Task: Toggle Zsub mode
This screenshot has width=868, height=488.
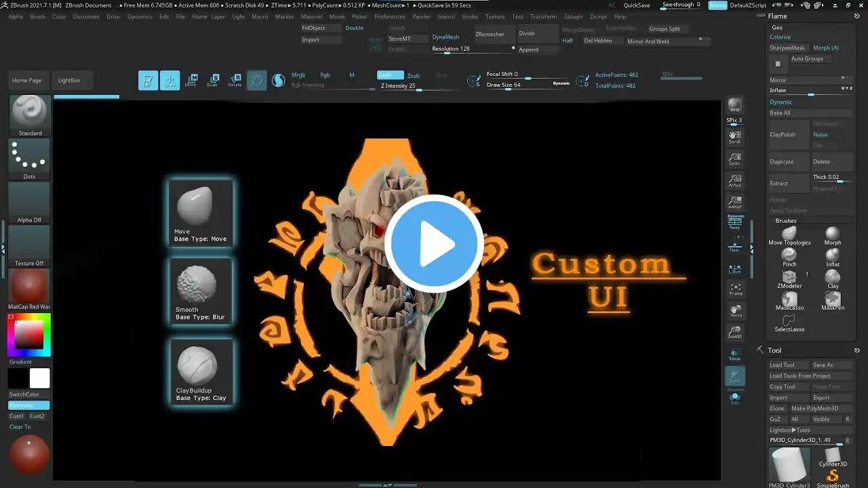Action: pyautogui.click(x=413, y=76)
